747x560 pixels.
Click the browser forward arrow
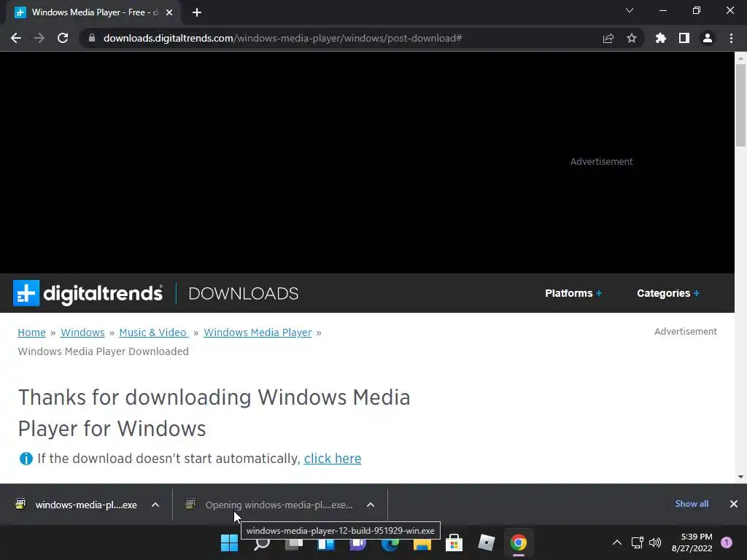click(39, 38)
